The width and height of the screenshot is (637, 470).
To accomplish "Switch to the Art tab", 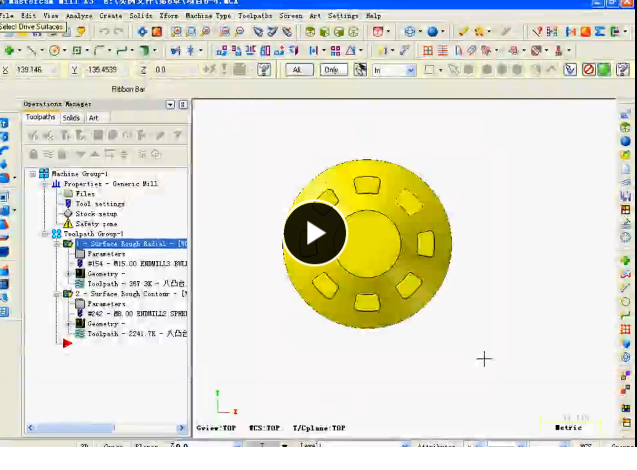I will (x=93, y=118).
